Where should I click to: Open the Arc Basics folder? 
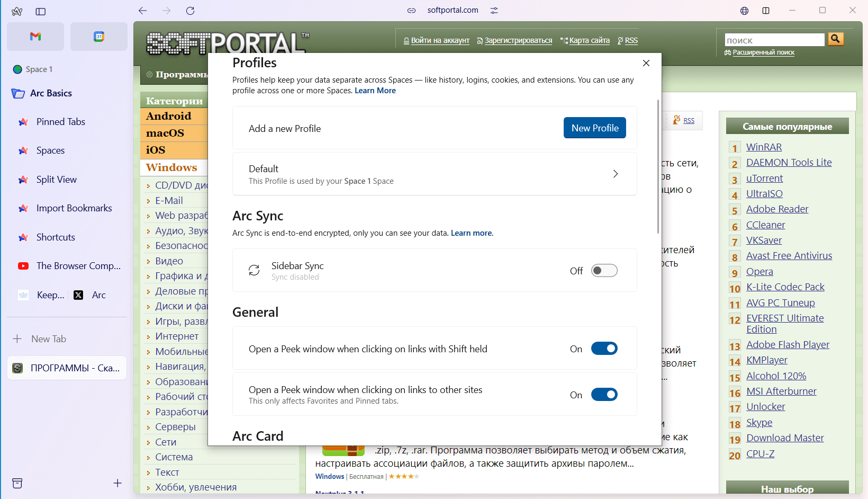67,93
